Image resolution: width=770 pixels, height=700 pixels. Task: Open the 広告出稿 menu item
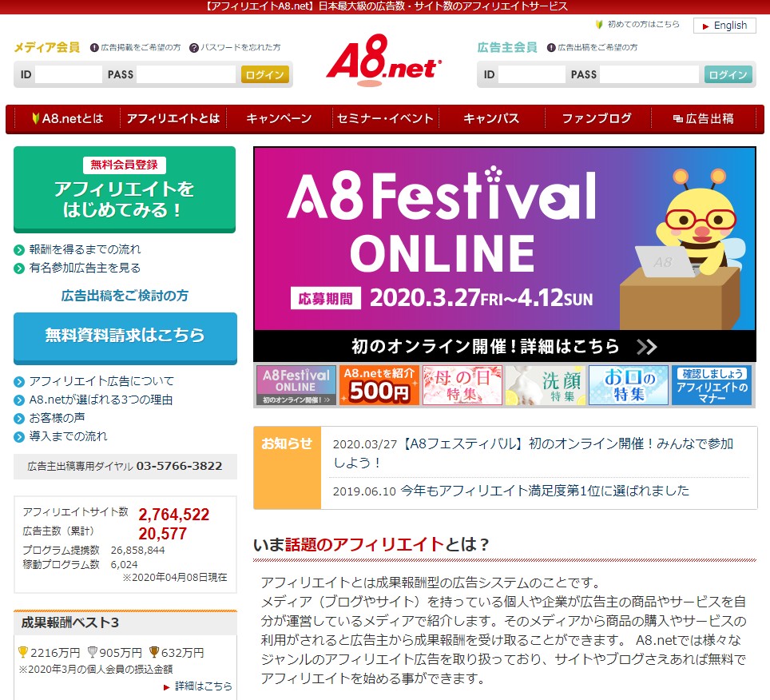click(x=704, y=118)
